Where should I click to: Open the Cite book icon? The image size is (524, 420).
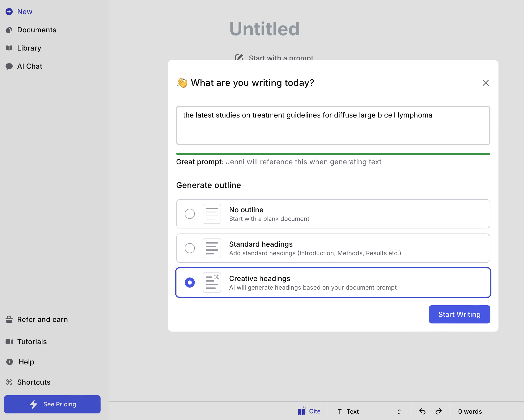tap(302, 411)
